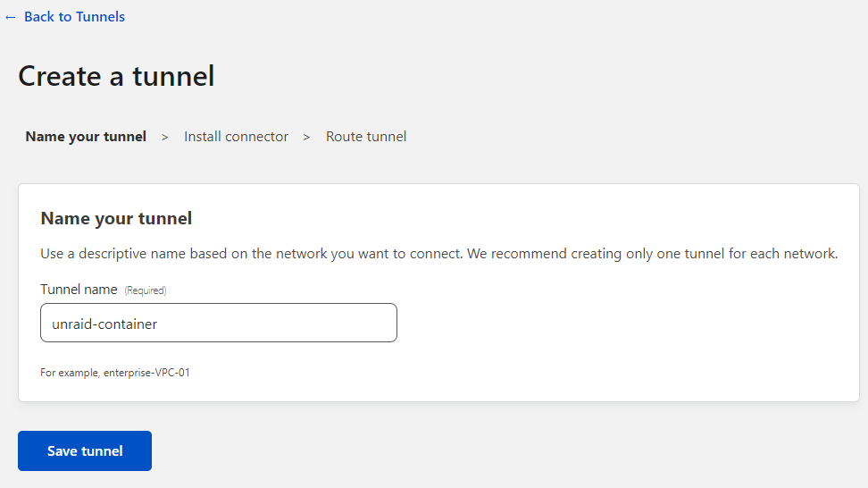Click blank area right of Create a tunnel heading
The width and height of the screenshot is (868, 488).
pyautogui.click(x=536, y=76)
